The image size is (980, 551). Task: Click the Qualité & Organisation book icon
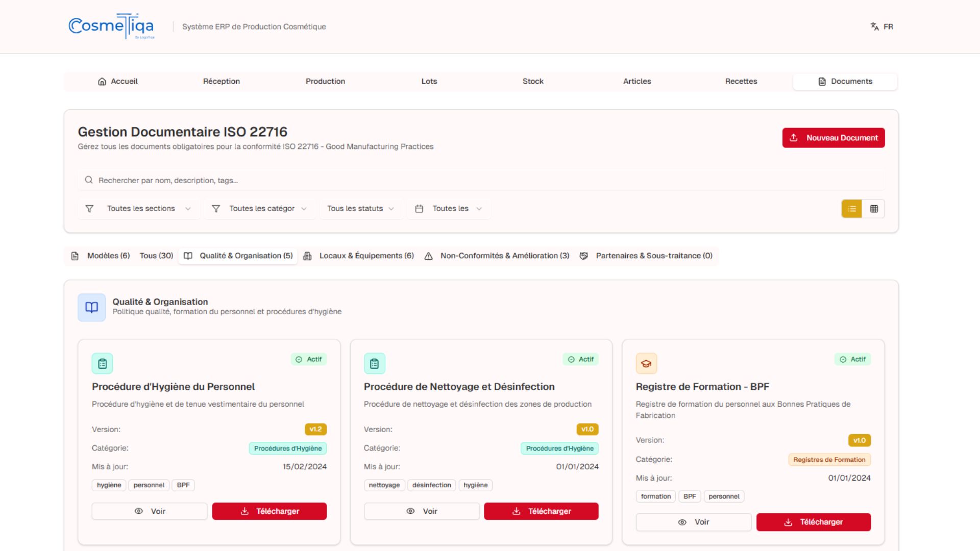pyautogui.click(x=91, y=307)
